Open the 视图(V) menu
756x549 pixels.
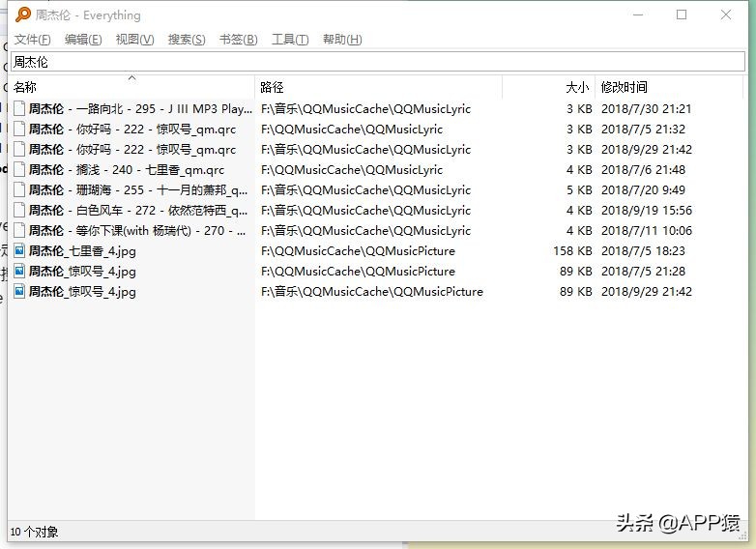134,40
